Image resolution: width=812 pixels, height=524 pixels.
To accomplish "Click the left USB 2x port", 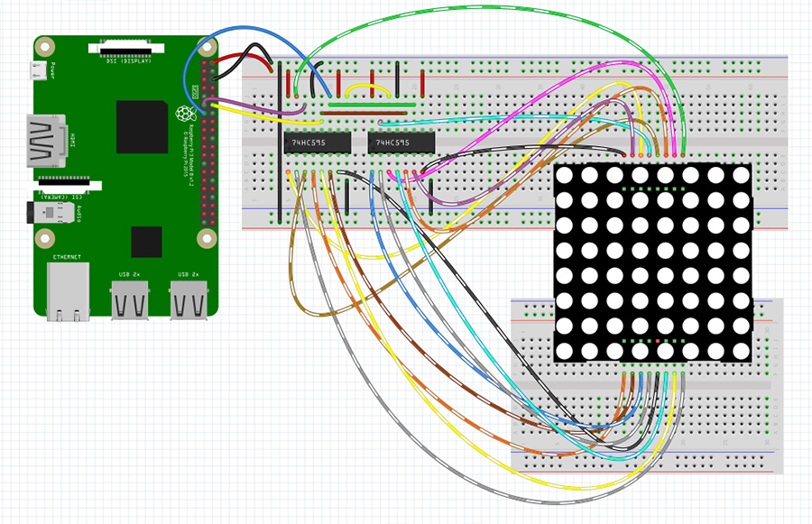I will click(x=129, y=299).
